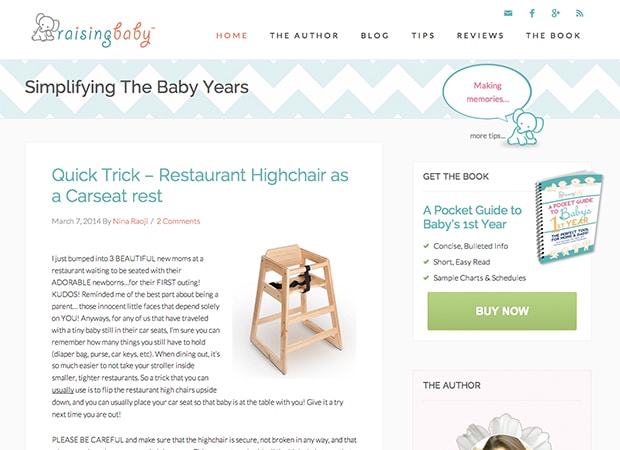Click the blue elephant mascot illustration
The image size is (620, 450).
point(525,127)
